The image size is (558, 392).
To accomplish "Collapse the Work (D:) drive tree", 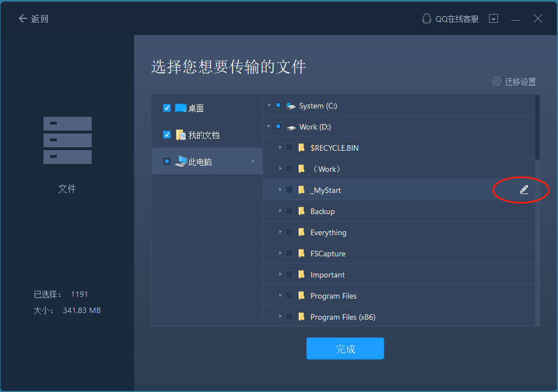I will [x=269, y=127].
